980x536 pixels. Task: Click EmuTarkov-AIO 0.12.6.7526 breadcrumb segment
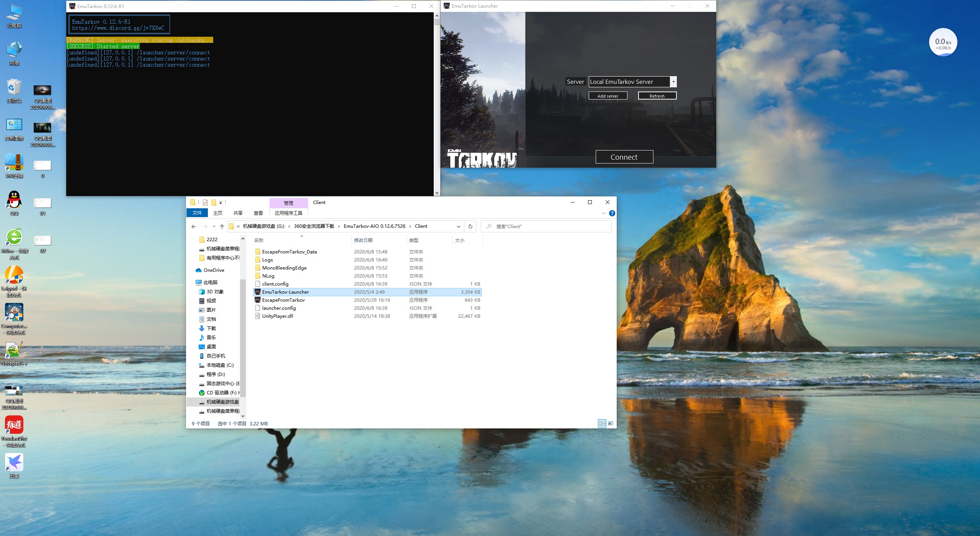point(374,226)
